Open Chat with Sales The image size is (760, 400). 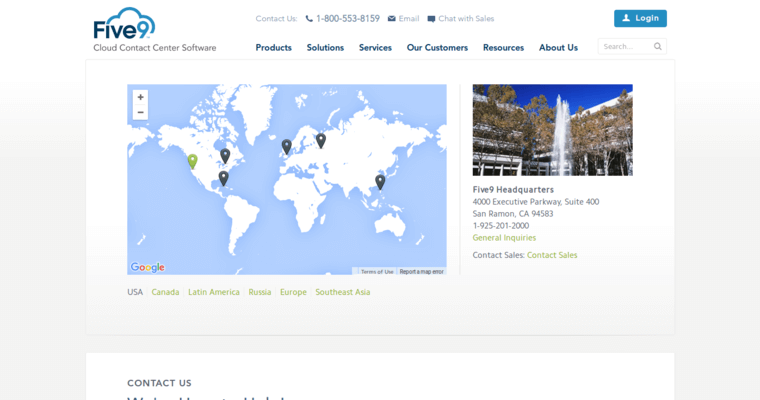coord(465,19)
